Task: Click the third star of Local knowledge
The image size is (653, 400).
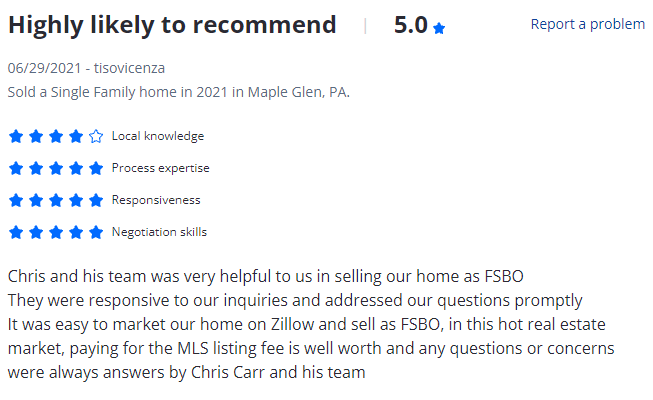Action: pos(55,136)
